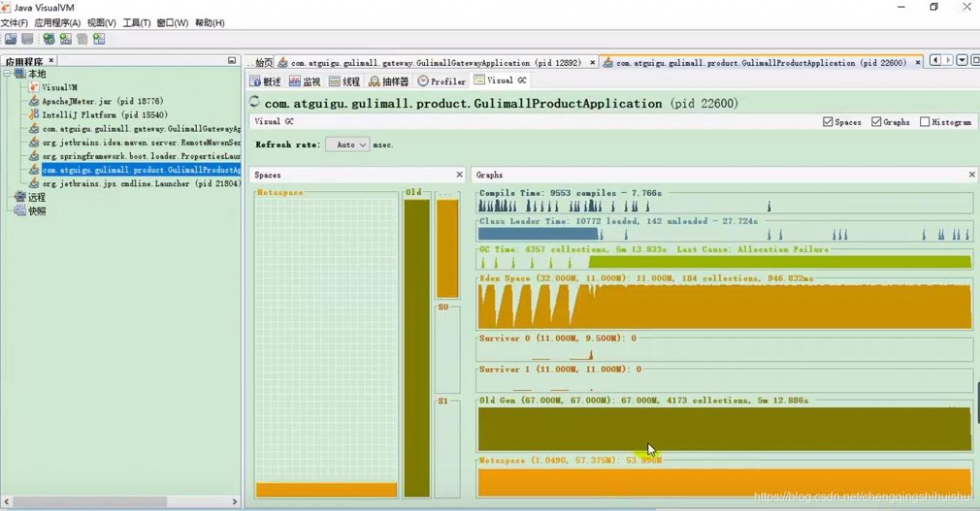This screenshot has width=980, height=511.
Task: Click the Java VisualVM title bar icon
Action: tap(6, 7)
